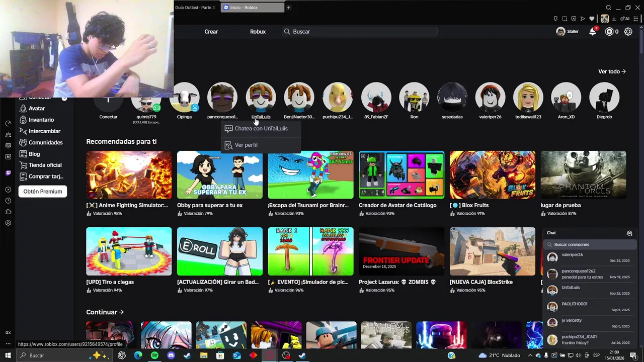The width and height of the screenshot is (644, 362).
Task: Open the send flow arrow icon
Action: point(583,19)
